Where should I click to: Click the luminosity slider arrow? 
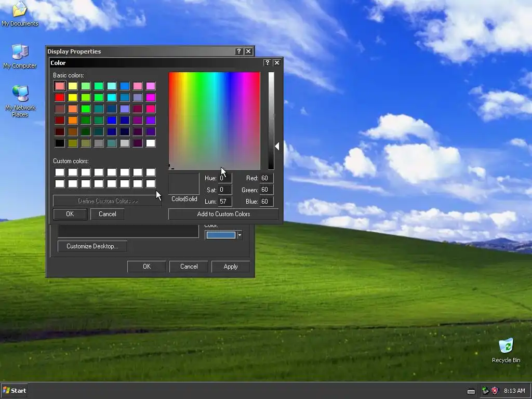[277, 146]
